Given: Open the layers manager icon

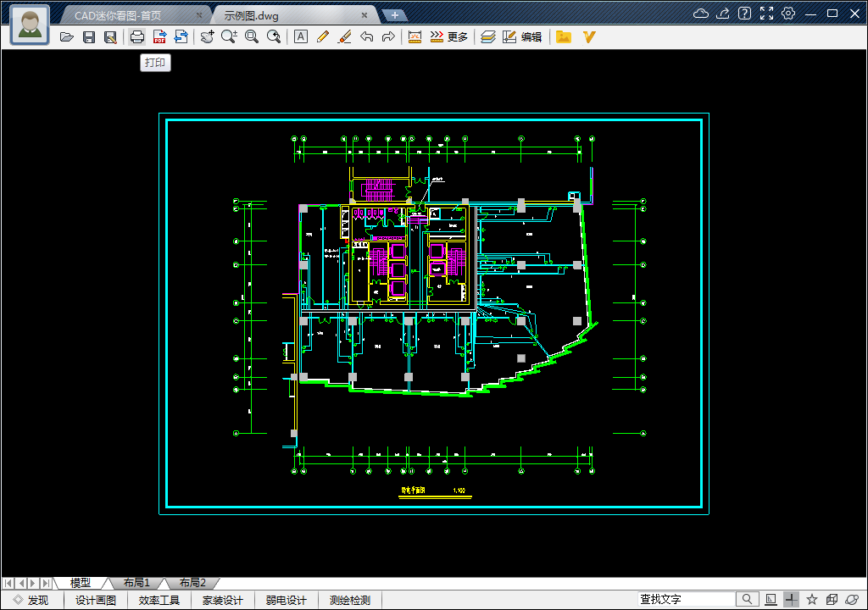Looking at the screenshot, I should tap(487, 36).
